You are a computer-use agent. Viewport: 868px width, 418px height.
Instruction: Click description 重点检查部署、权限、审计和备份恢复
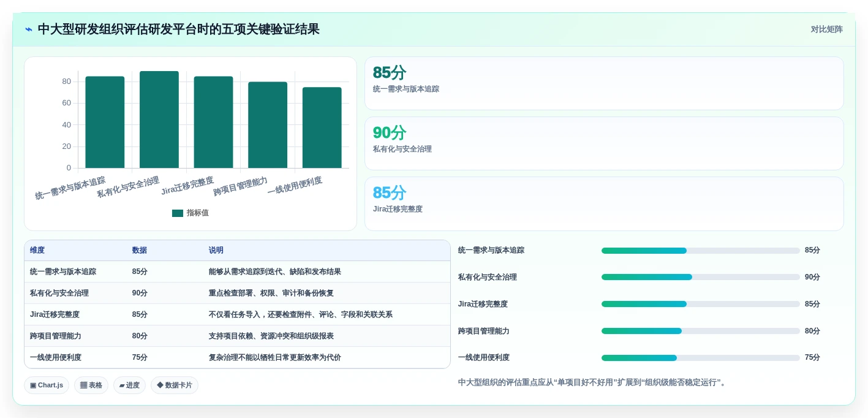tap(271, 294)
